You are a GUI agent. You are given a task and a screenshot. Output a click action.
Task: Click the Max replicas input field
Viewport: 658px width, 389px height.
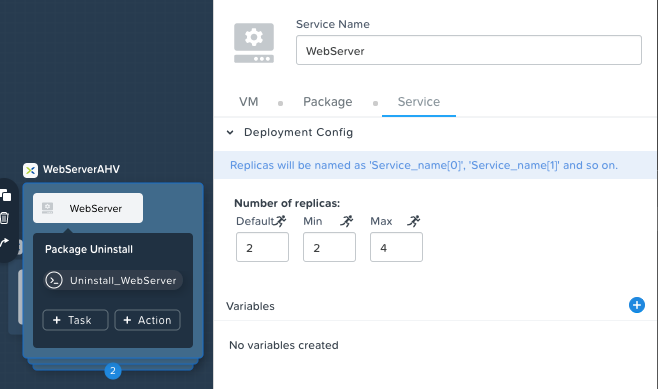click(396, 247)
